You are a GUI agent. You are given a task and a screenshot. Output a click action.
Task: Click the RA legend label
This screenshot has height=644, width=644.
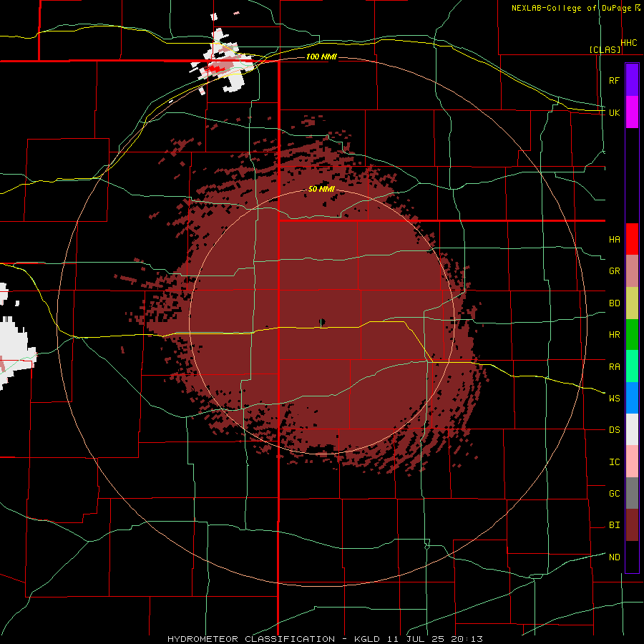coord(614,366)
